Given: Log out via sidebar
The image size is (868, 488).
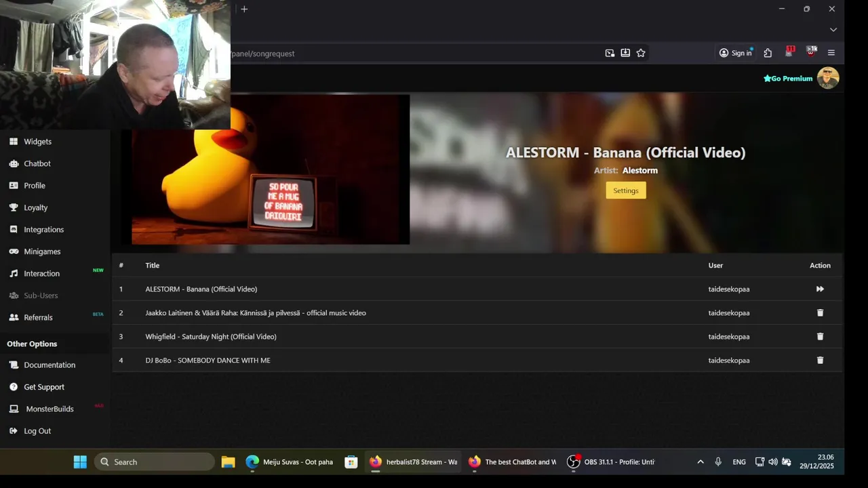Looking at the screenshot, I should [37, 431].
